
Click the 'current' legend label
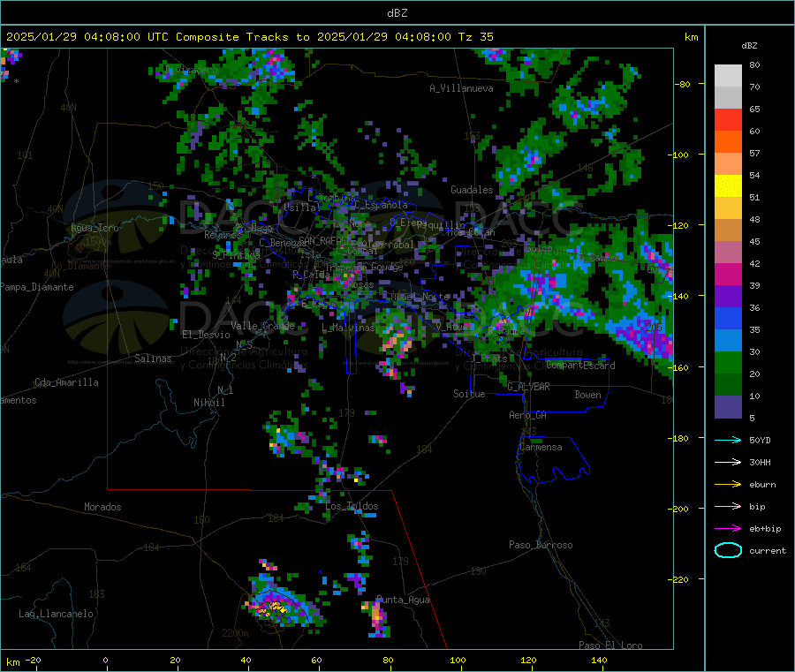768,551
